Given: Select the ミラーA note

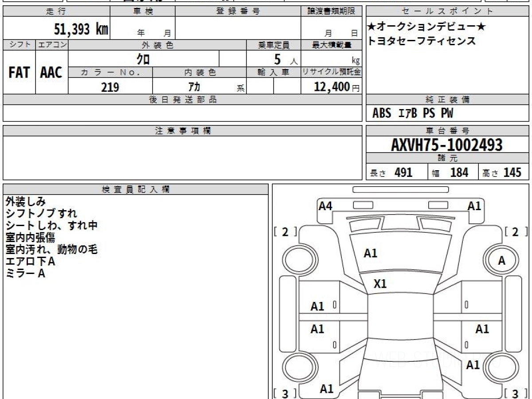Looking at the screenshot, I should click(x=25, y=274).
